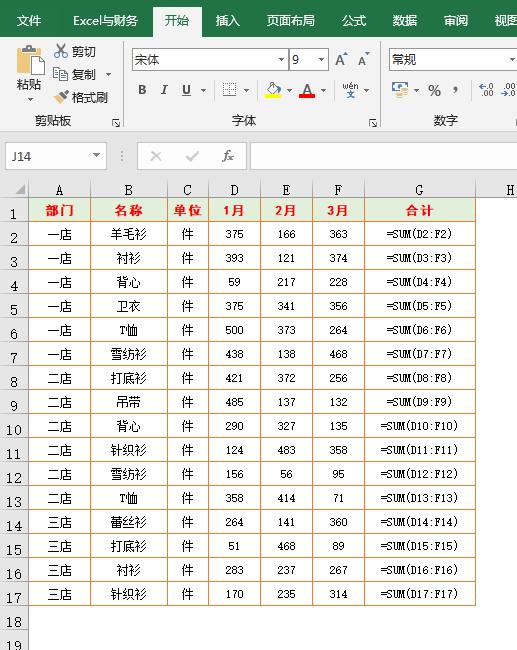Expand the Paste options arrow
517x650 pixels.
click(30, 99)
